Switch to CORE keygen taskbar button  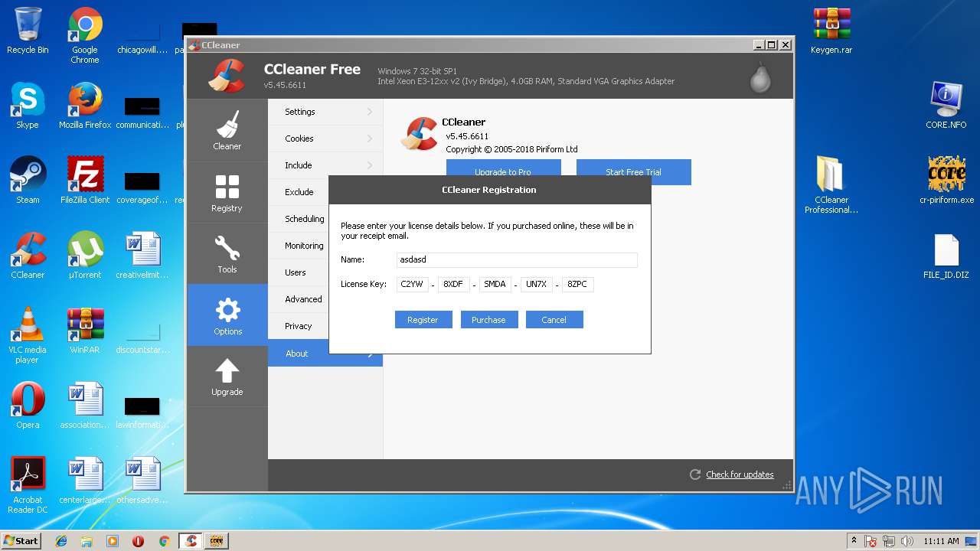tap(215, 541)
